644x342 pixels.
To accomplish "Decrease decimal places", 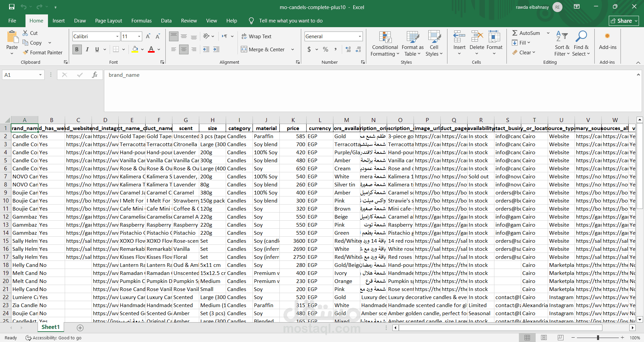I will (x=358, y=49).
